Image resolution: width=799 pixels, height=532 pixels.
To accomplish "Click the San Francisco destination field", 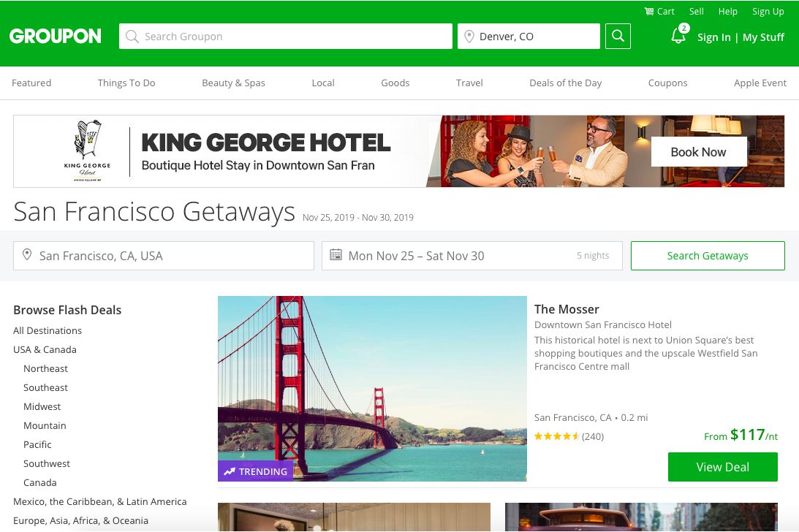I will coord(164,256).
